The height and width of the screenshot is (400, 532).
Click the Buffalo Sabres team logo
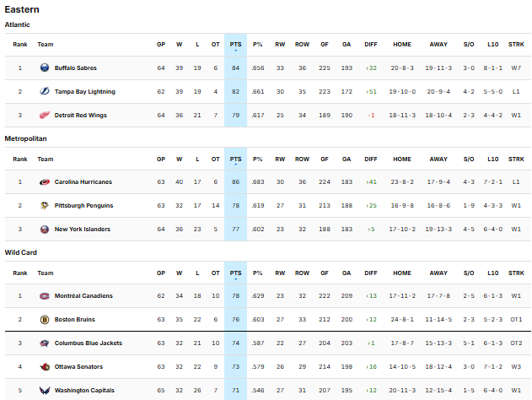pos(44,68)
